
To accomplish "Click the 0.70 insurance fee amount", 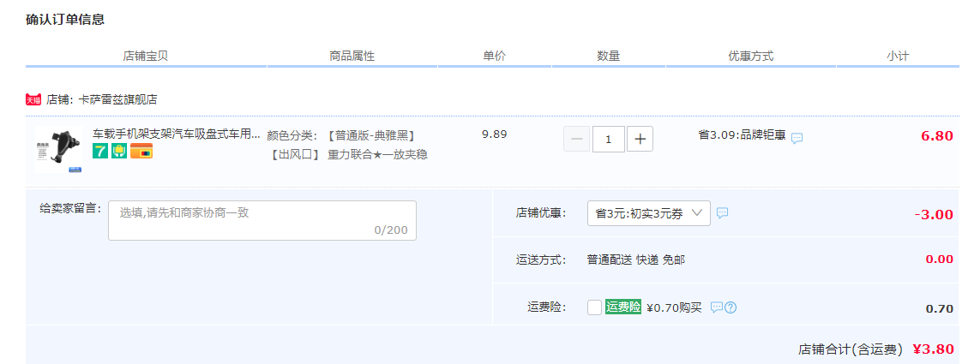I will [940, 308].
